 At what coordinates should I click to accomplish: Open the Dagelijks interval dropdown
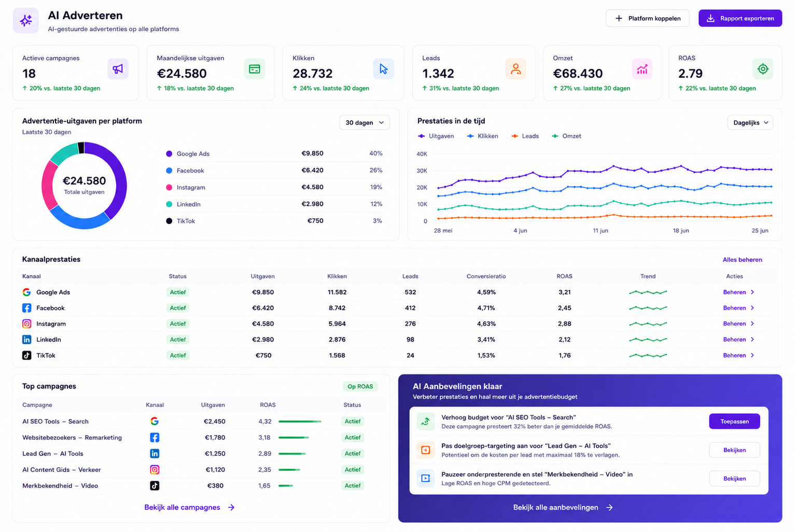750,123
